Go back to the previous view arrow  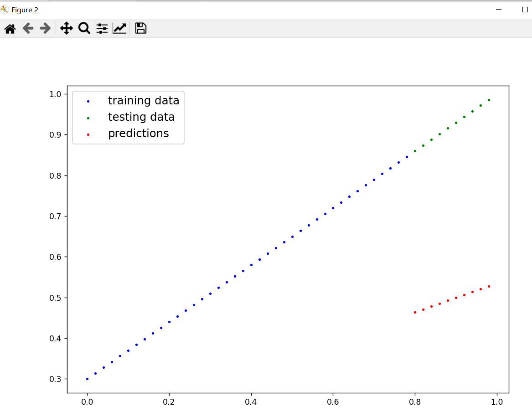[x=28, y=28]
